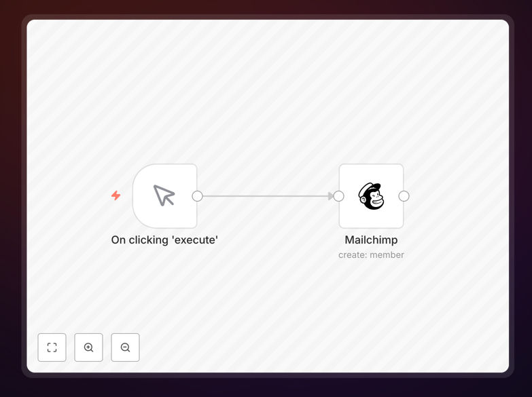This screenshot has height=397, width=532.
Task: Open the Mailchimp node
Action: click(x=371, y=196)
